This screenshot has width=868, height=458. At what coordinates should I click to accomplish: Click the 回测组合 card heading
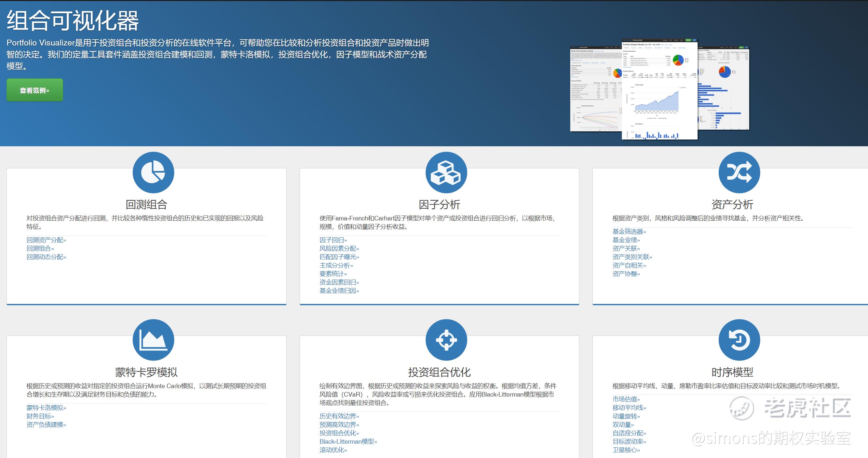[x=147, y=205]
